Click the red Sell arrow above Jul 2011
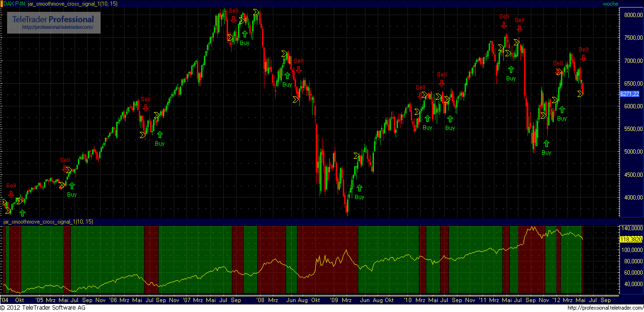Image resolution: width=644 pixels, height=312 pixels. (519, 28)
